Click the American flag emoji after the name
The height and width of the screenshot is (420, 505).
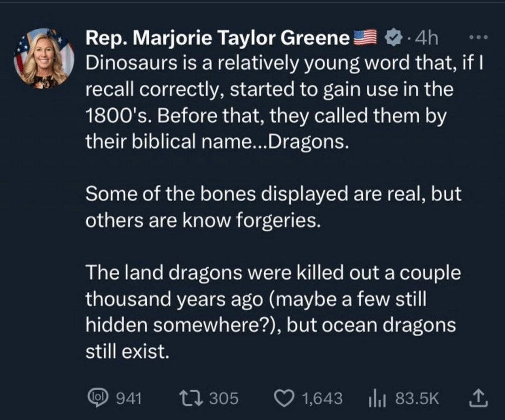click(x=365, y=38)
